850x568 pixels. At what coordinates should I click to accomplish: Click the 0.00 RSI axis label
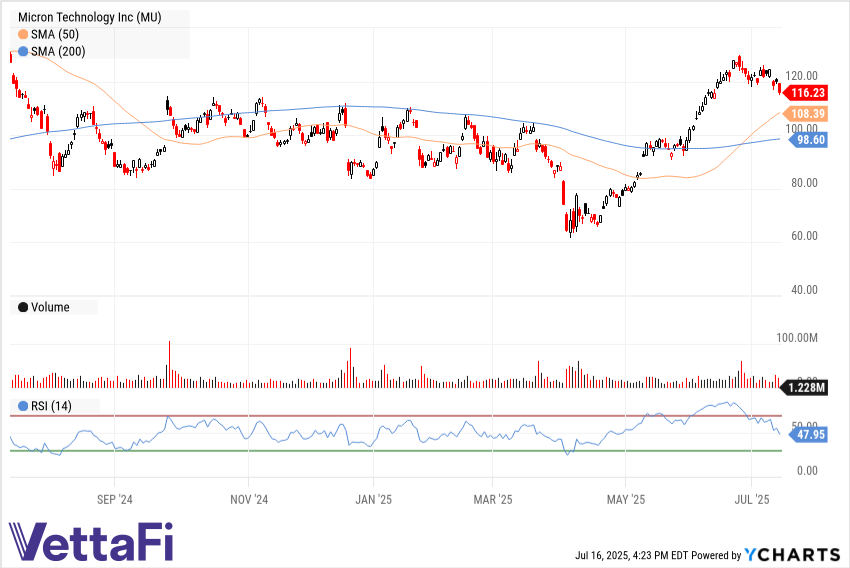(x=807, y=470)
